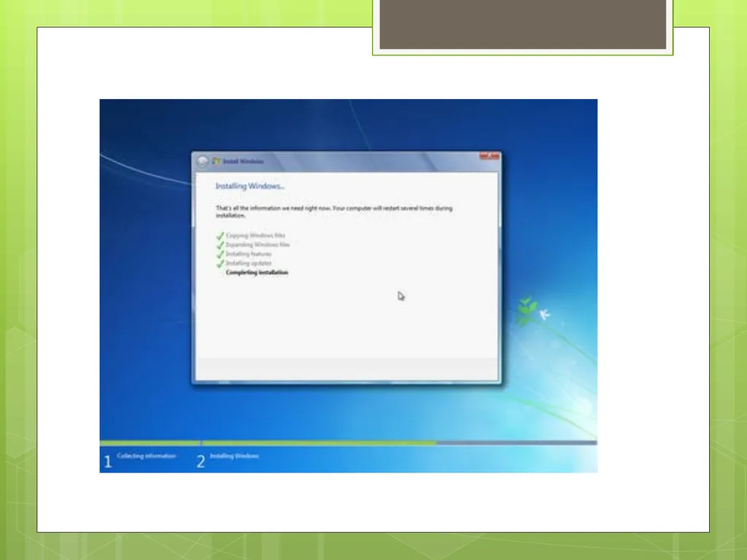Click the checkmark beside Installing updates
Image resolution: width=747 pixels, height=560 pixels.
(220, 263)
